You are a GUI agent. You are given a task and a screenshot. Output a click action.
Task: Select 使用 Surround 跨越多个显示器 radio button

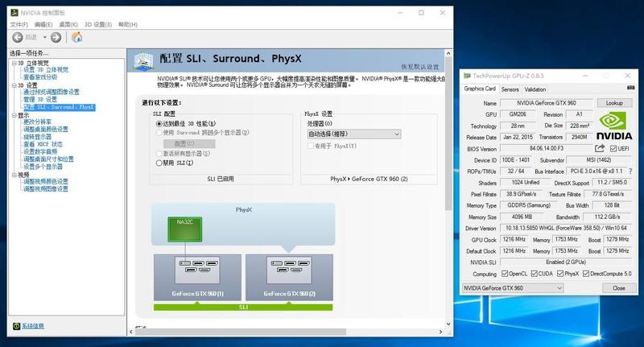pyautogui.click(x=159, y=133)
